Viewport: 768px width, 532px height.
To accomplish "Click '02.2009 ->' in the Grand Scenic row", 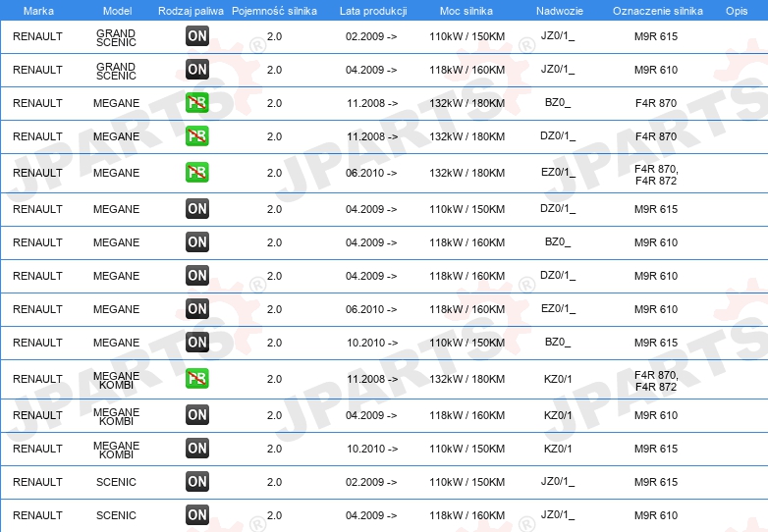I will 371,36.
